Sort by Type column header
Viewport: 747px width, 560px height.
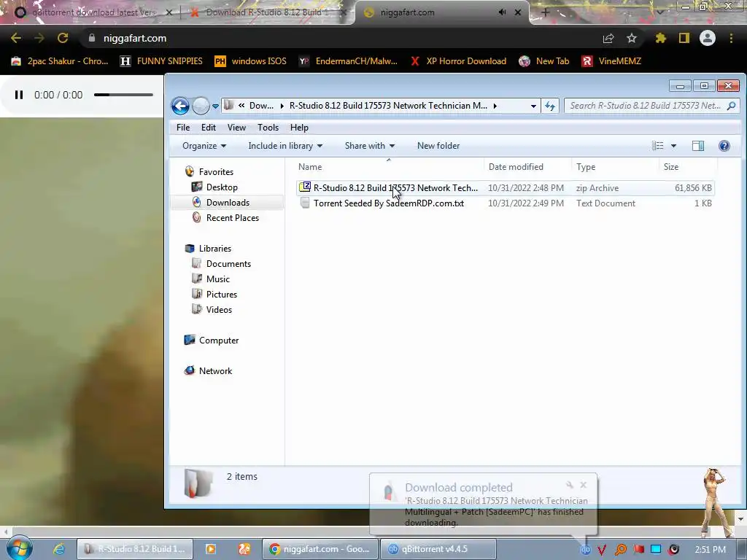586,167
